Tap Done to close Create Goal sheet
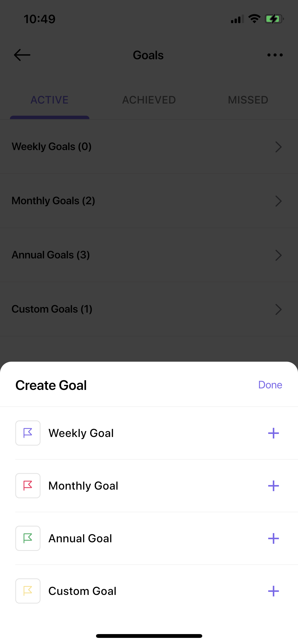Image resolution: width=298 pixels, height=644 pixels. [270, 385]
